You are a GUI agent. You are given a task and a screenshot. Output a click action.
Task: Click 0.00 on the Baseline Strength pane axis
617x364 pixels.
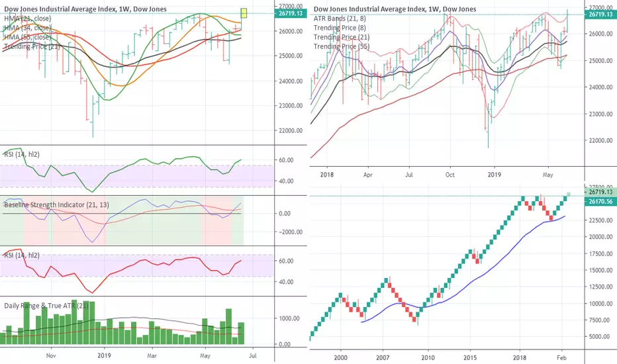point(285,213)
